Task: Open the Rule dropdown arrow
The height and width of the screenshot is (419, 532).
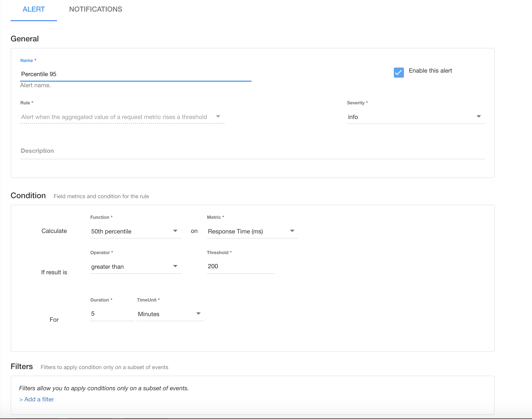Action: pyautogui.click(x=218, y=116)
